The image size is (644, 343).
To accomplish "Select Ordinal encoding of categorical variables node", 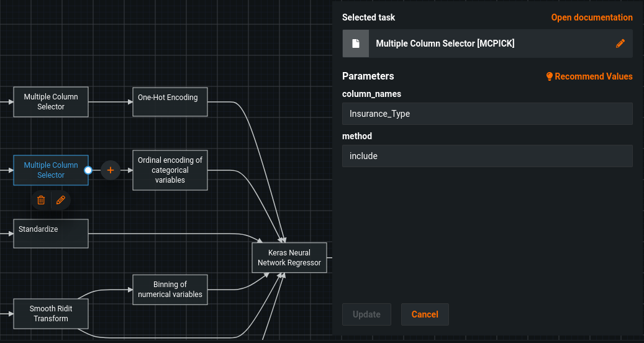I will (x=170, y=170).
